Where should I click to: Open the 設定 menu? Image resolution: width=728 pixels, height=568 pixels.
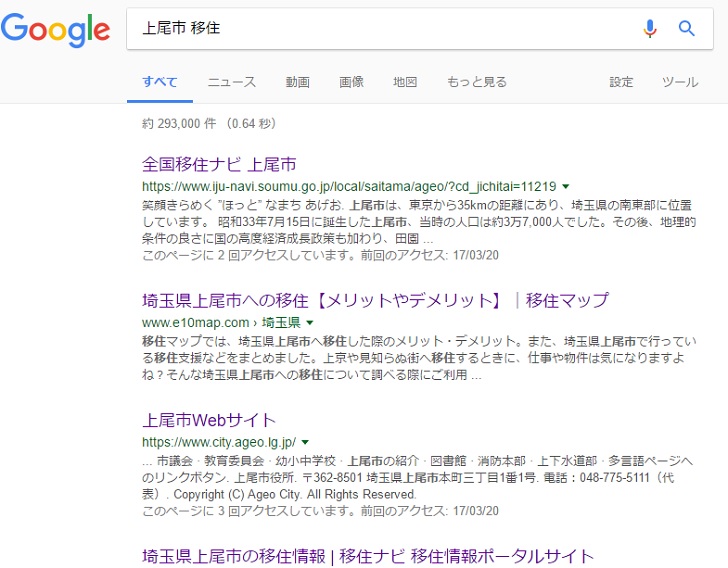pos(621,82)
